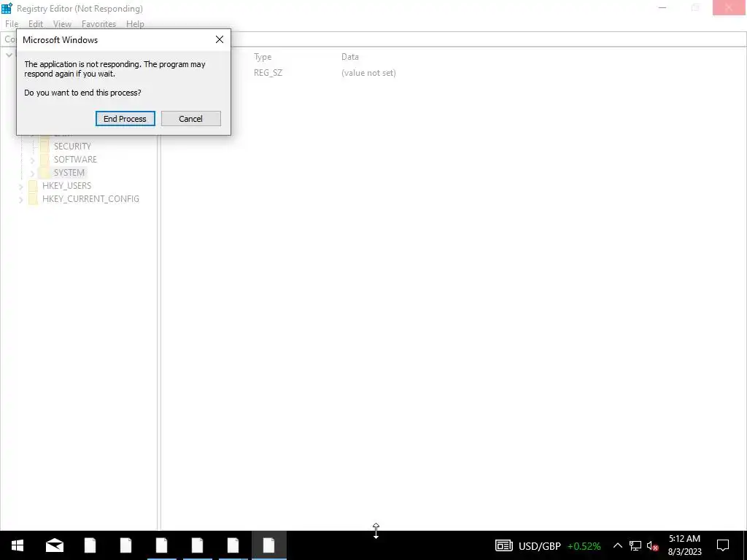This screenshot has width=747, height=560.
Task: Open the News and interests widget icon
Action: point(503,545)
